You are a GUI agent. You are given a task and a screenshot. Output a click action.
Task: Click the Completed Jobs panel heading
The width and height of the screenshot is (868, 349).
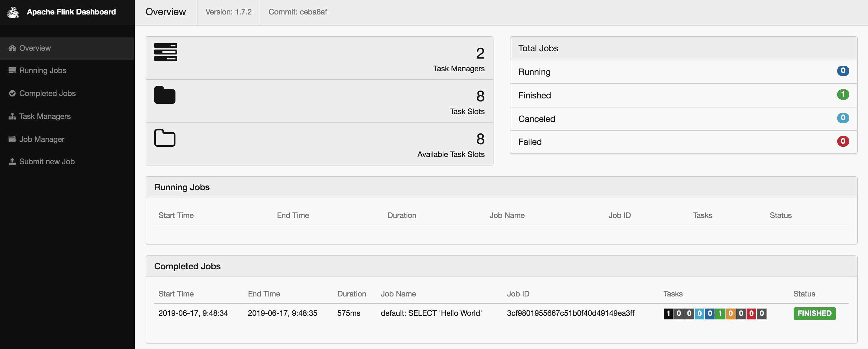pyautogui.click(x=187, y=266)
